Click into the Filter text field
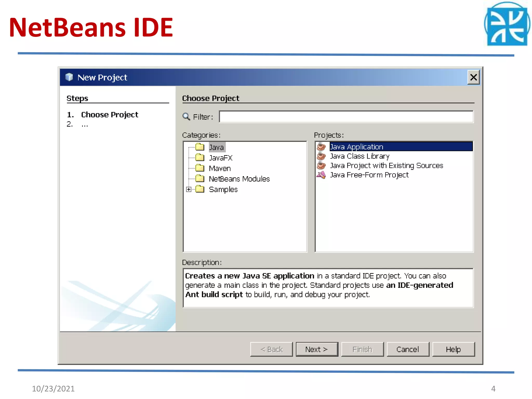Viewport: 532px width, 399px height. (346, 117)
